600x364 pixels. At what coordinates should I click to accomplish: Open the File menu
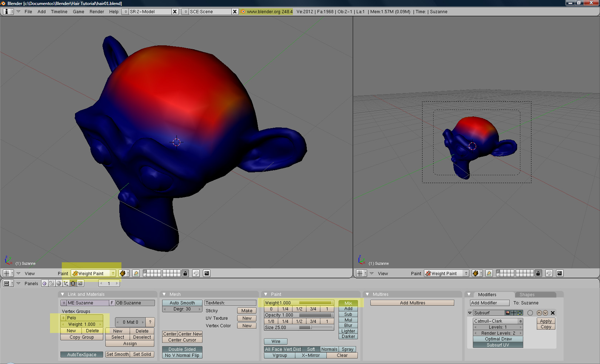coord(28,11)
